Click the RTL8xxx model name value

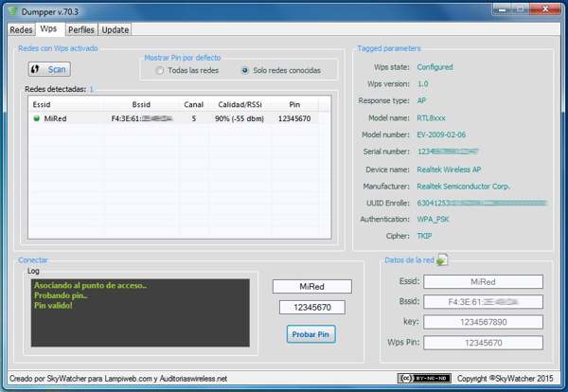pos(431,117)
